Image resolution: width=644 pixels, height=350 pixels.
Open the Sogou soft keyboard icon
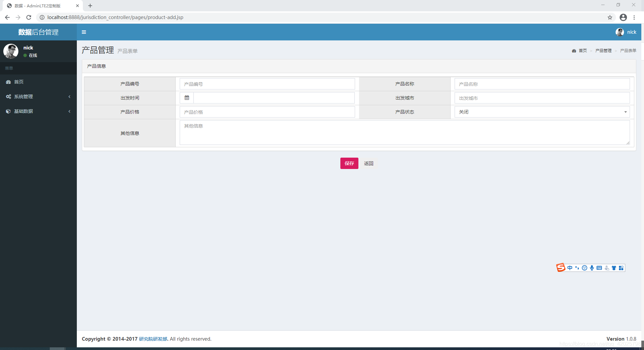pyautogui.click(x=599, y=268)
